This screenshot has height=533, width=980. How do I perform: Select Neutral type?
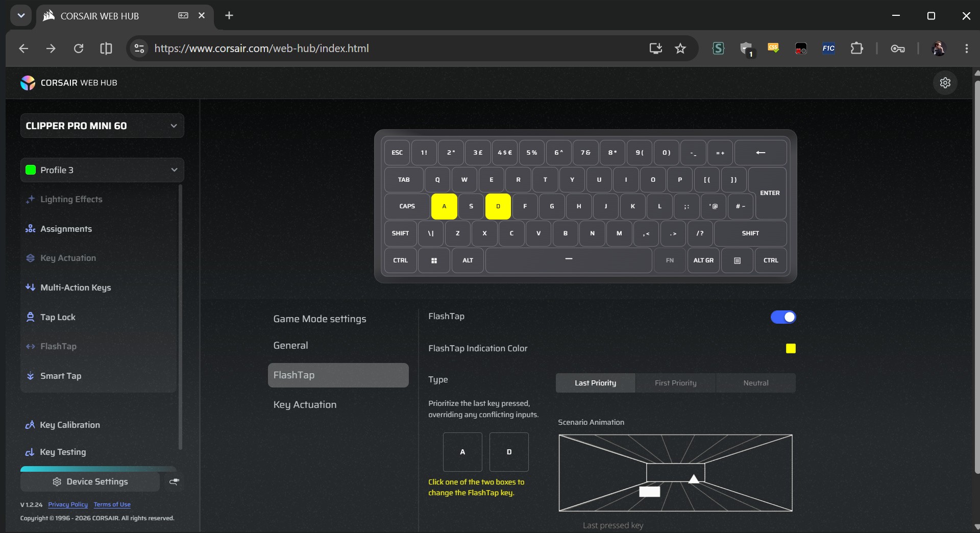[x=756, y=383]
